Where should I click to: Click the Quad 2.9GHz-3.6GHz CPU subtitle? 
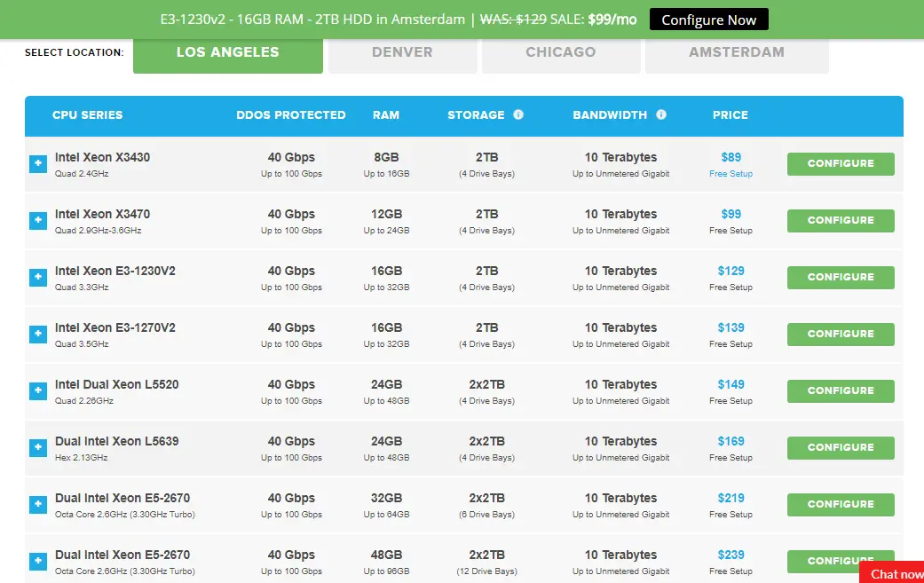click(98, 230)
